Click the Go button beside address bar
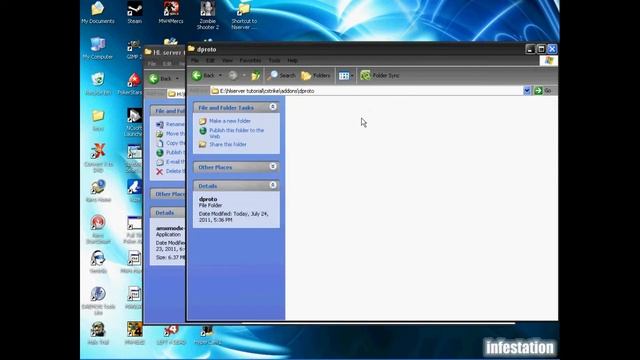The height and width of the screenshot is (360, 640). [x=543, y=91]
